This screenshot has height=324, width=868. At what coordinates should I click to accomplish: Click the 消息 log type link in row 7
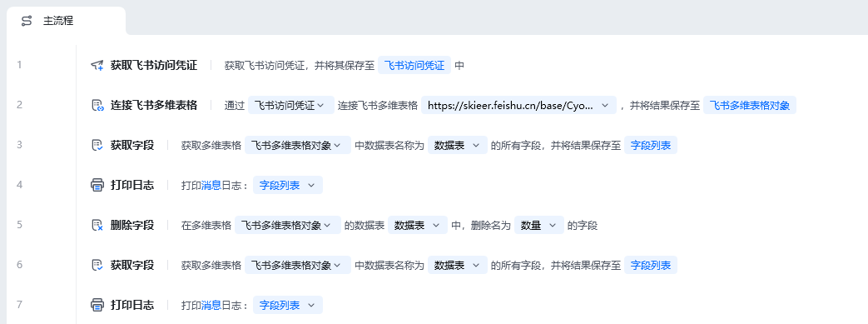(211, 305)
